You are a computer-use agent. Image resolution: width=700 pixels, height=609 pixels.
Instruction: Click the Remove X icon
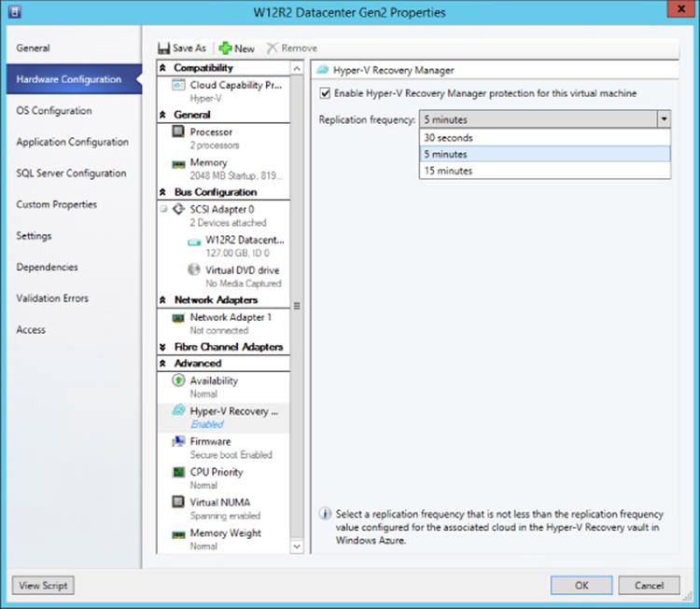(272, 48)
